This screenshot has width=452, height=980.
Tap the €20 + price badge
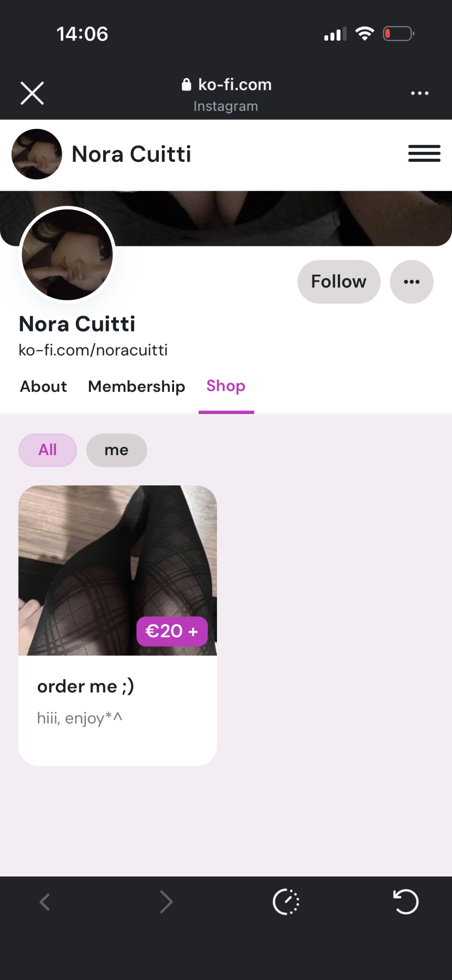point(172,631)
